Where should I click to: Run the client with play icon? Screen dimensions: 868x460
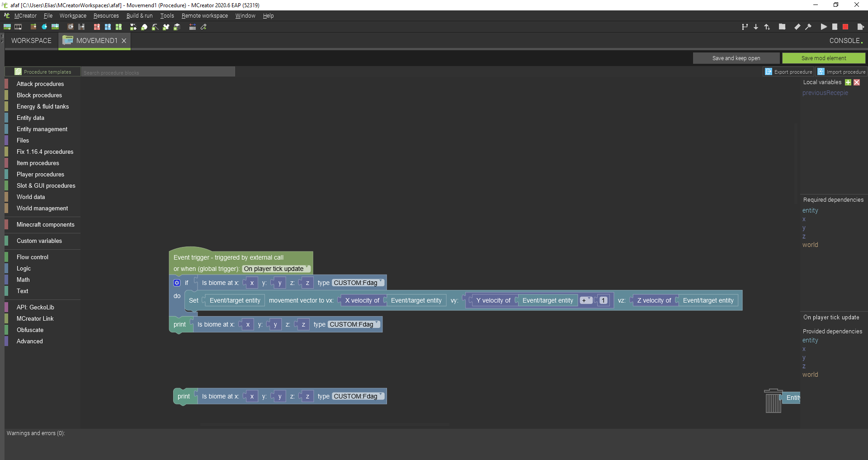point(824,27)
